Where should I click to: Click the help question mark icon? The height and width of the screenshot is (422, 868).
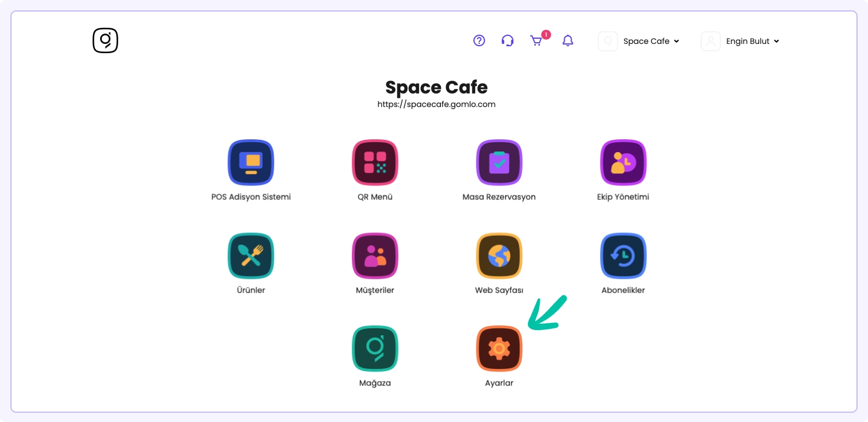pyautogui.click(x=479, y=40)
